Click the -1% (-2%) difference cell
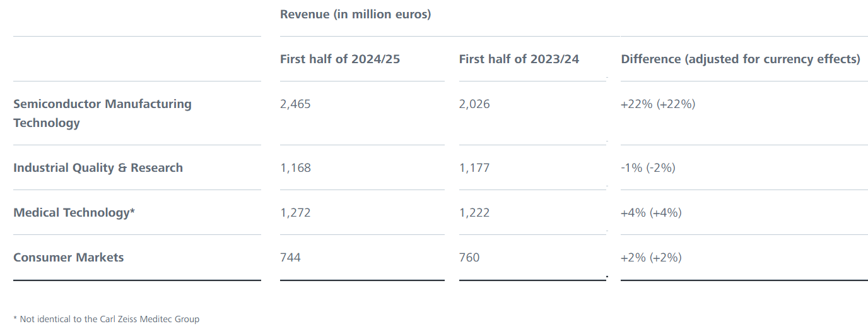 click(x=648, y=168)
